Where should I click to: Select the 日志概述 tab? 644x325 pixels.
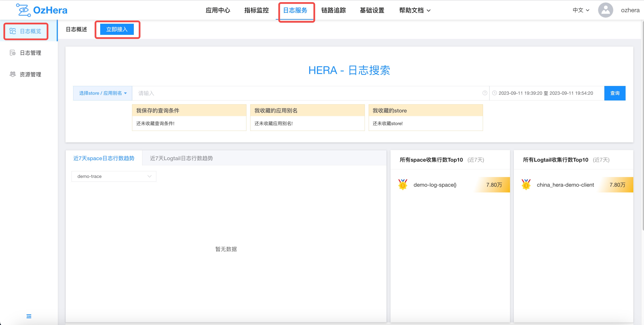tap(76, 30)
